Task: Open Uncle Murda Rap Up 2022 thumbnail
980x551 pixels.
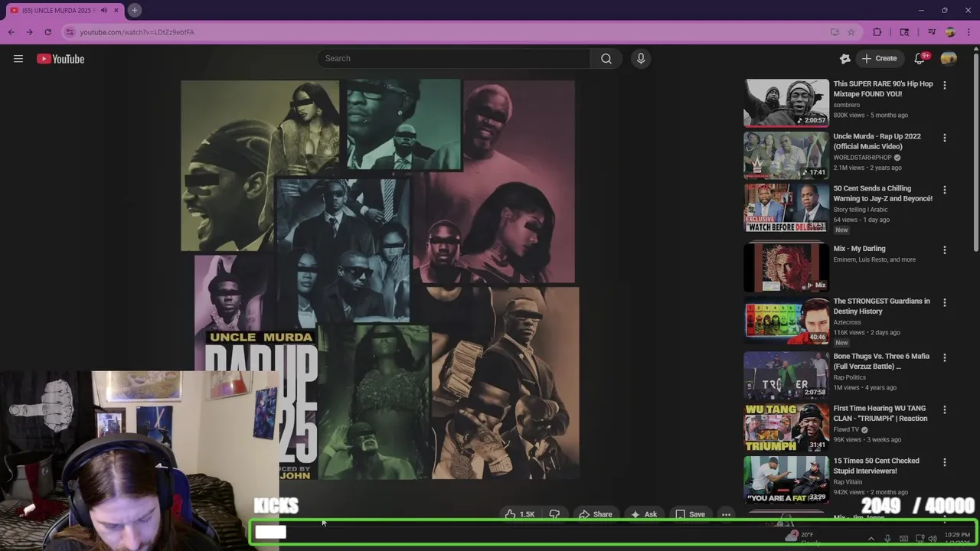Action: pos(786,155)
